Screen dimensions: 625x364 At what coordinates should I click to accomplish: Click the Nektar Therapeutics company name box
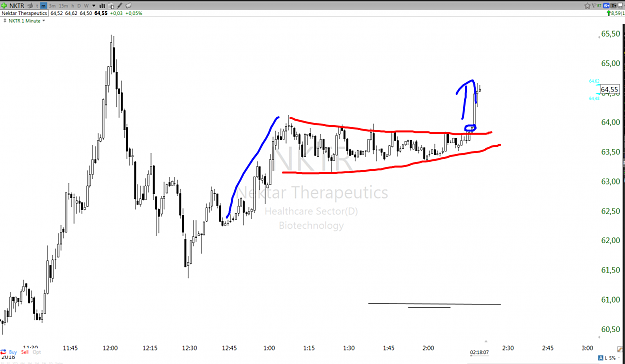tap(24, 13)
